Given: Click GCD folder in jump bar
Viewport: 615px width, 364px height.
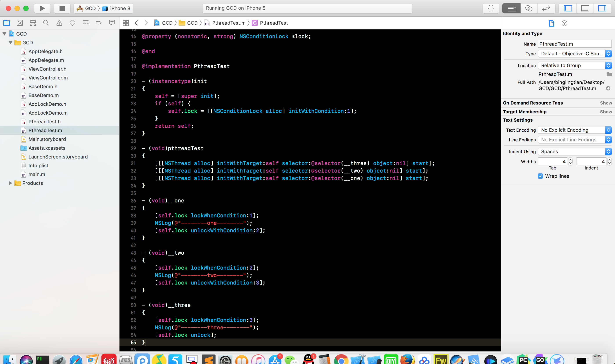Looking at the screenshot, I should pyautogui.click(x=188, y=23).
